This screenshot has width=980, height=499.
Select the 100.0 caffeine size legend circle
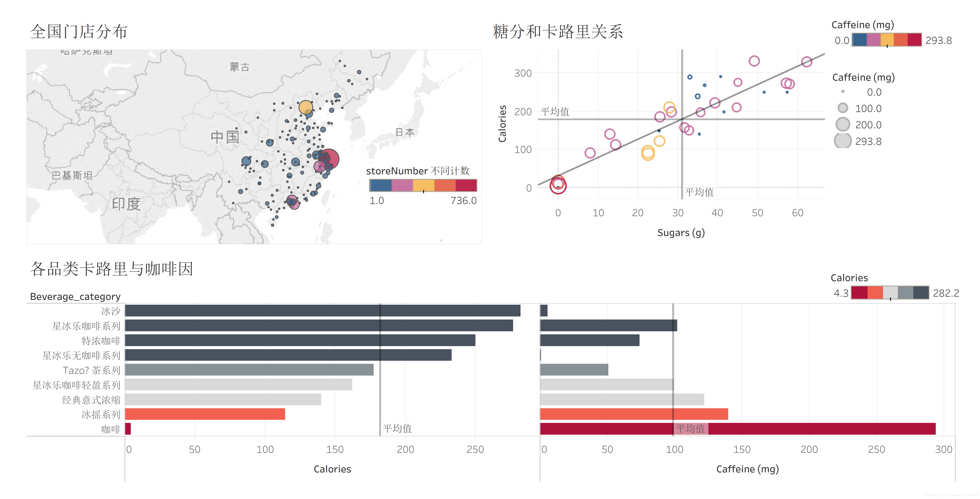pyautogui.click(x=843, y=108)
